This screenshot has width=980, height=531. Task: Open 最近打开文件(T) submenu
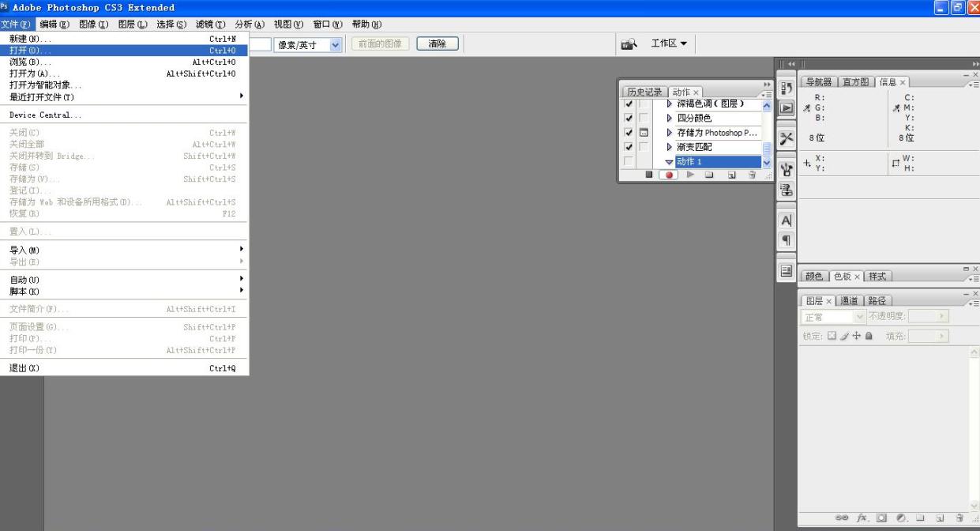[124, 97]
